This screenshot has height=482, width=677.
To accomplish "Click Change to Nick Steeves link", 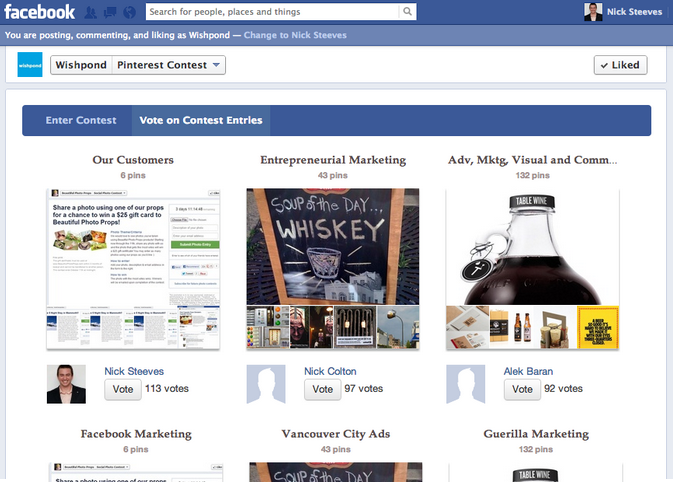I will [x=295, y=35].
